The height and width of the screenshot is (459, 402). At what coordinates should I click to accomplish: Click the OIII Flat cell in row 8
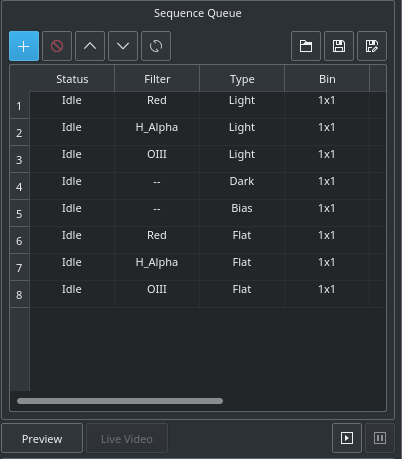[x=157, y=294]
